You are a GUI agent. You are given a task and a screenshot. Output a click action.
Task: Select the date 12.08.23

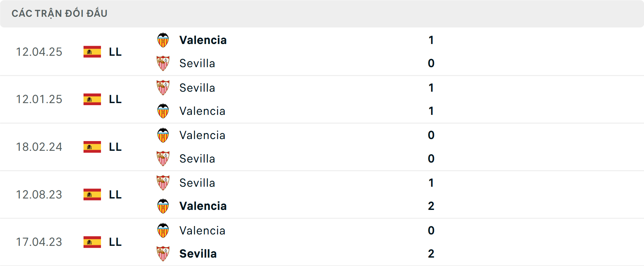39,194
